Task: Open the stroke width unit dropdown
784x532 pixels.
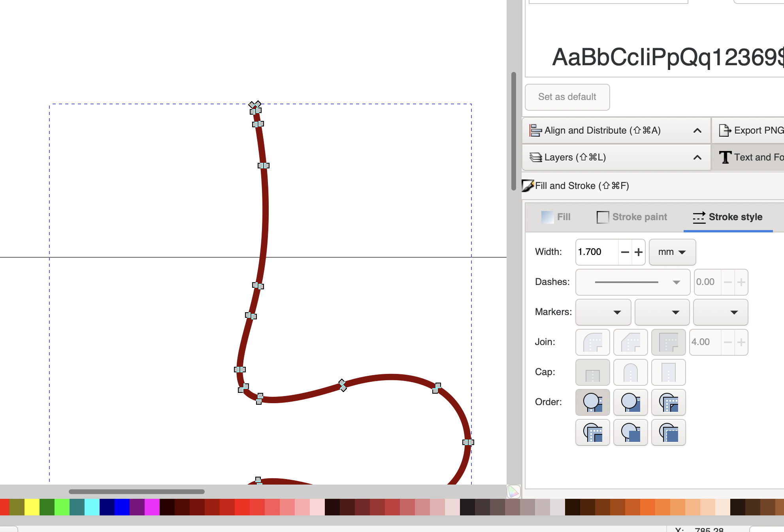Action: (672, 252)
